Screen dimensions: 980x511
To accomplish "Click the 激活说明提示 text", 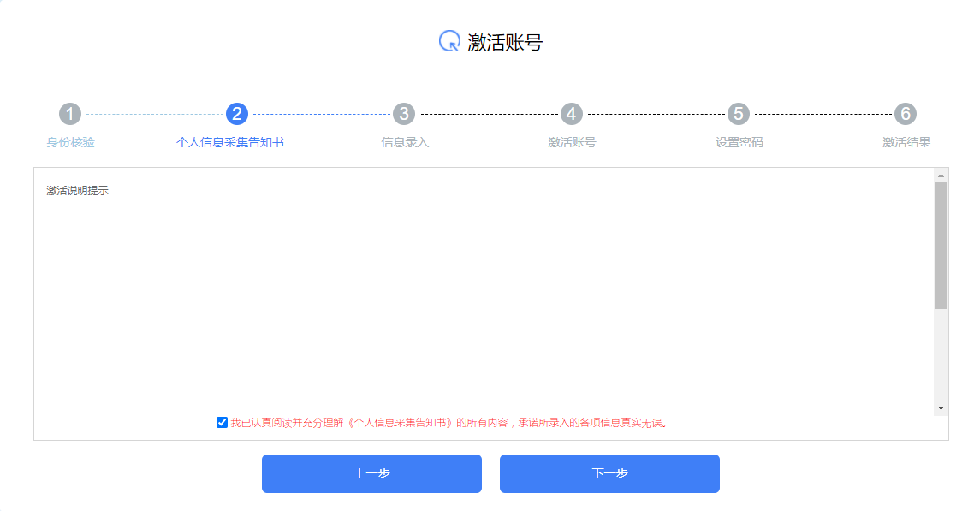I will click(78, 191).
